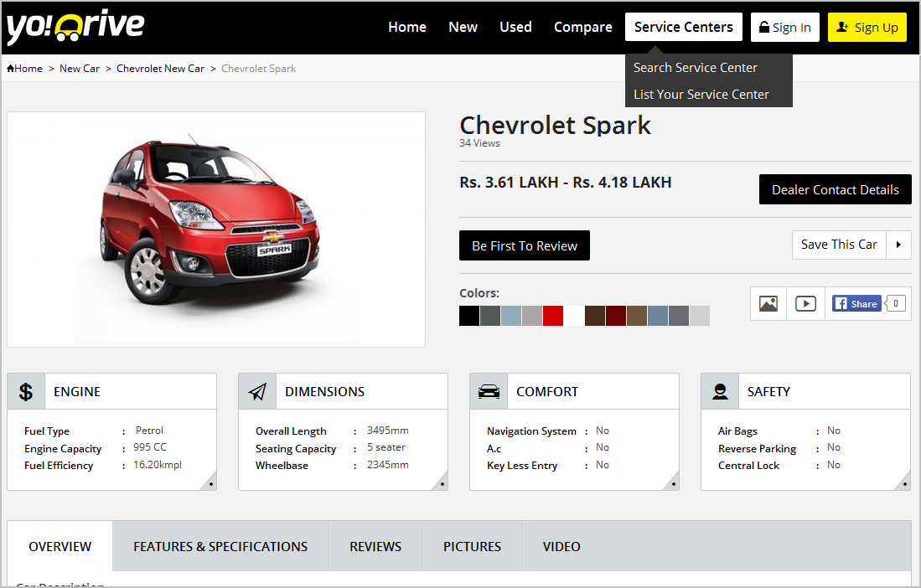Switch to the OVERVIEW tab

tap(60, 546)
